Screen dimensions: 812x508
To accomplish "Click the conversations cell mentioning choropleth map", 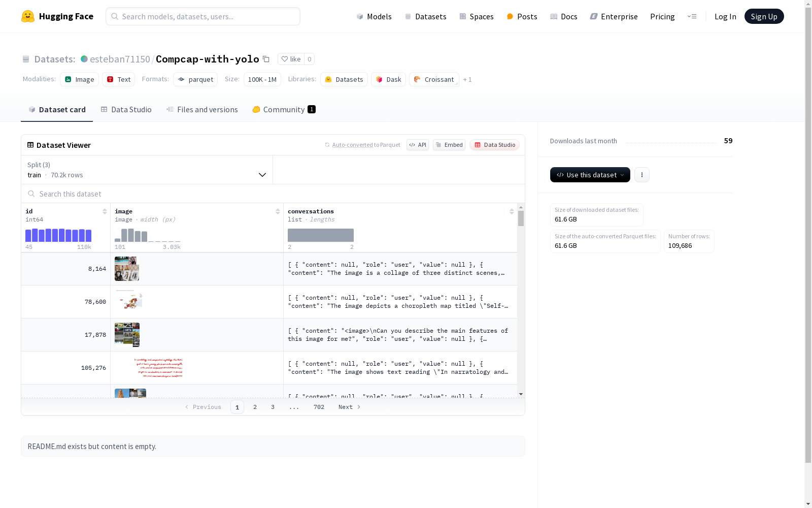I will coord(400,302).
